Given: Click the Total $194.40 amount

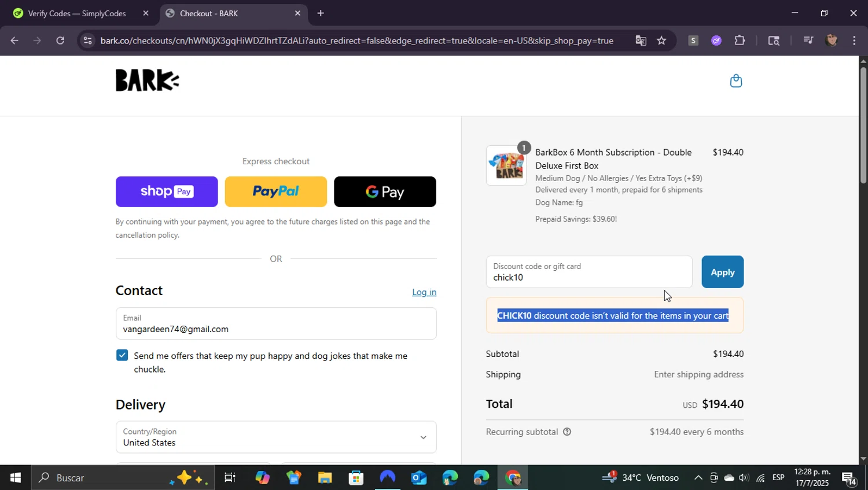Looking at the screenshot, I should click(x=723, y=404).
